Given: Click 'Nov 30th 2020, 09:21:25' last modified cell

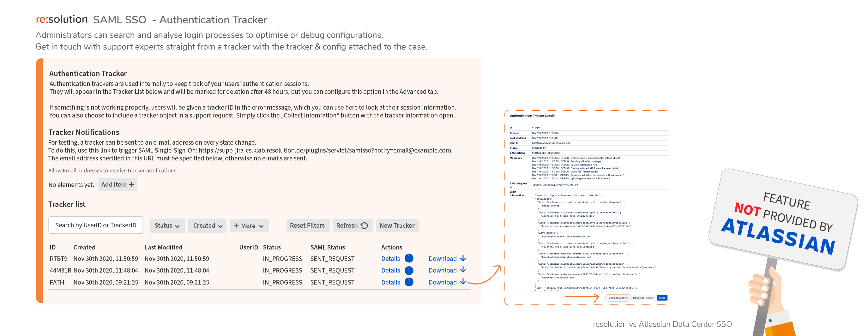Looking at the screenshot, I should click(177, 282).
